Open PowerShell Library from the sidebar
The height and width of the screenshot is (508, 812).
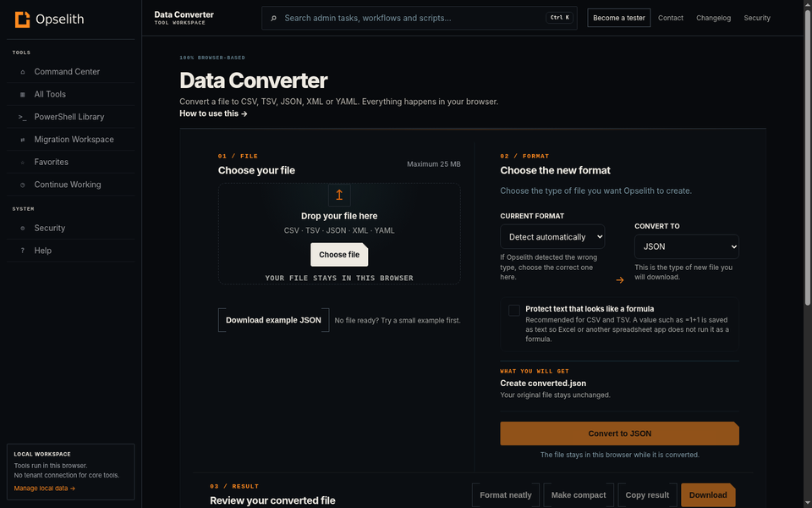point(70,117)
